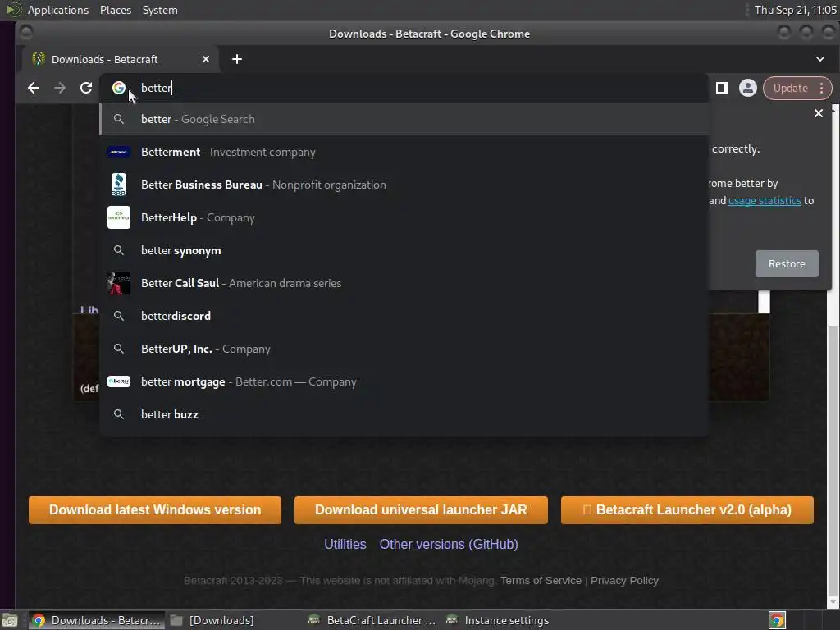The height and width of the screenshot is (630, 840).
Task: Pick the betterdiscord suggestion
Action: [x=404, y=316]
